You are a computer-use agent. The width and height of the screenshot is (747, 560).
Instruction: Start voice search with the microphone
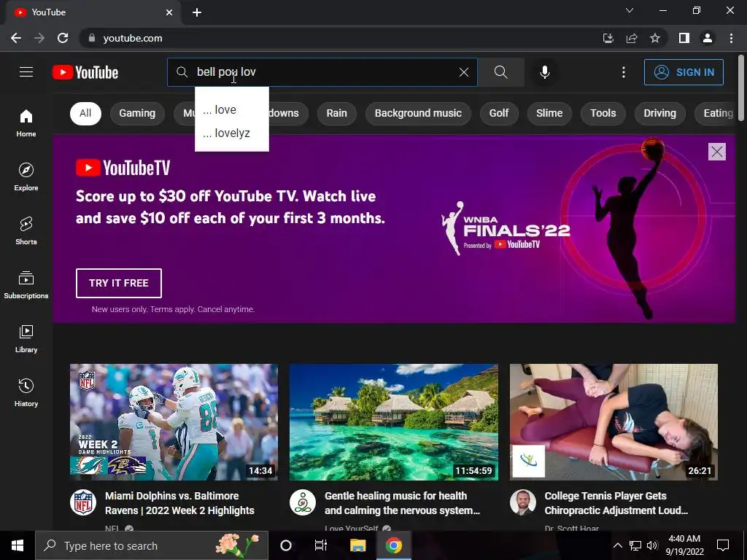[x=544, y=72]
